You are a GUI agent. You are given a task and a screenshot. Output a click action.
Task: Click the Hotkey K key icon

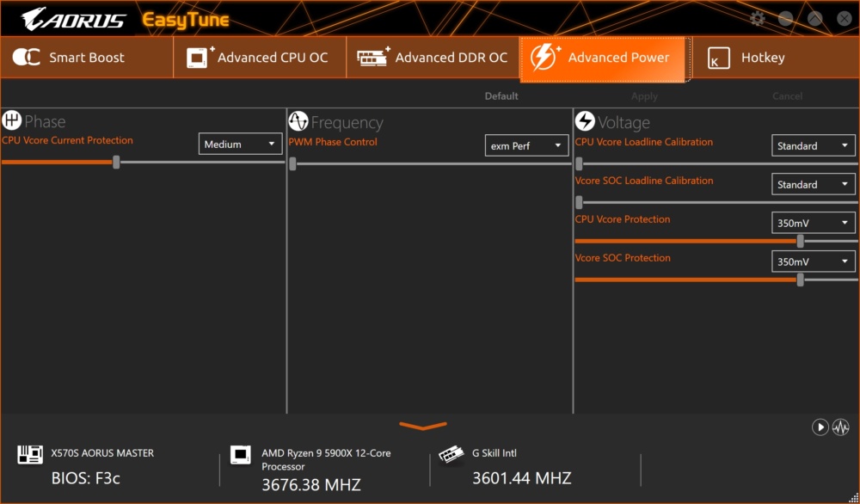718,58
